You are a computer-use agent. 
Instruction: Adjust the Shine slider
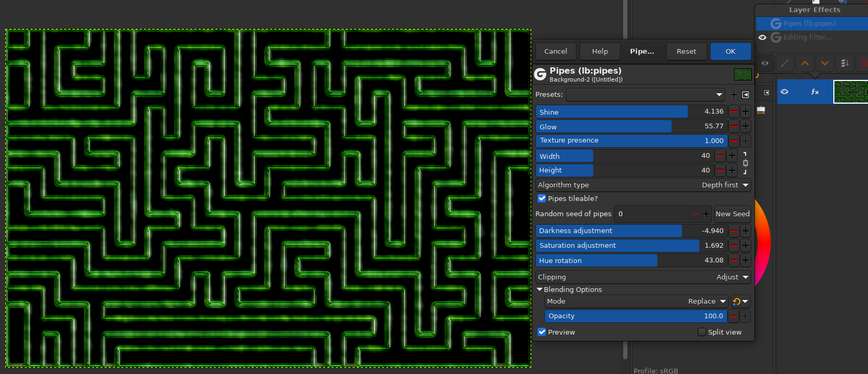click(x=632, y=112)
